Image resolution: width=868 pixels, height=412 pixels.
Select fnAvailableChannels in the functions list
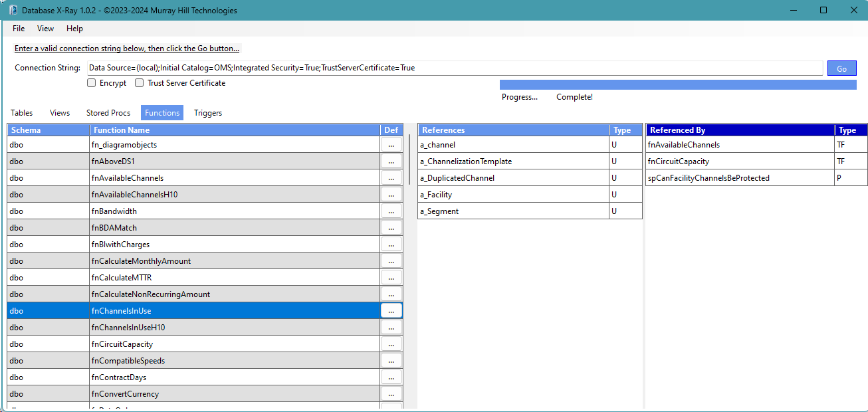click(235, 177)
